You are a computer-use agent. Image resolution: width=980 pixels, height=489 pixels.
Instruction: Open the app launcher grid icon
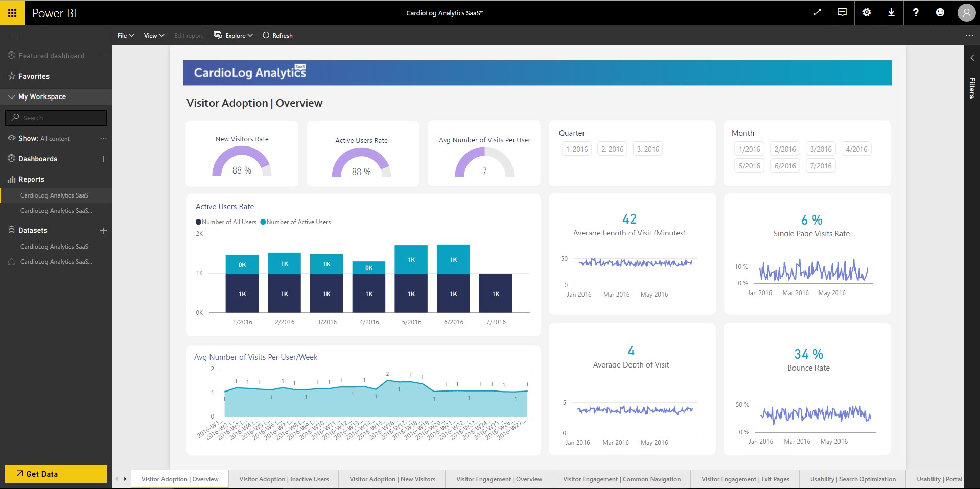[x=12, y=13]
